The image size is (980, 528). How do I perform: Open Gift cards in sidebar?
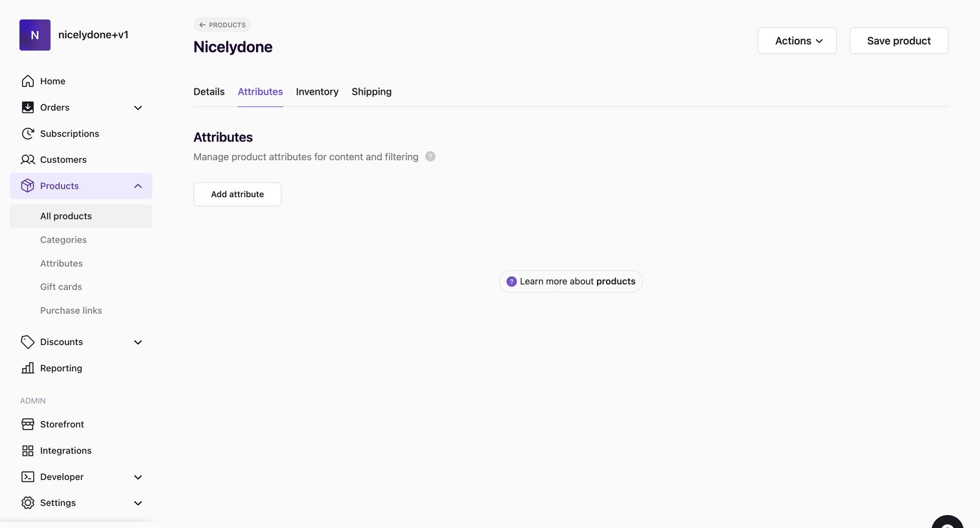pos(61,287)
